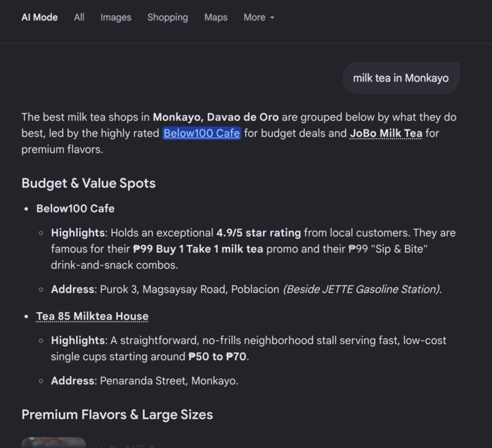Go to the Images tab
The width and height of the screenshot is (492, 448).
(x=116, y=18)
